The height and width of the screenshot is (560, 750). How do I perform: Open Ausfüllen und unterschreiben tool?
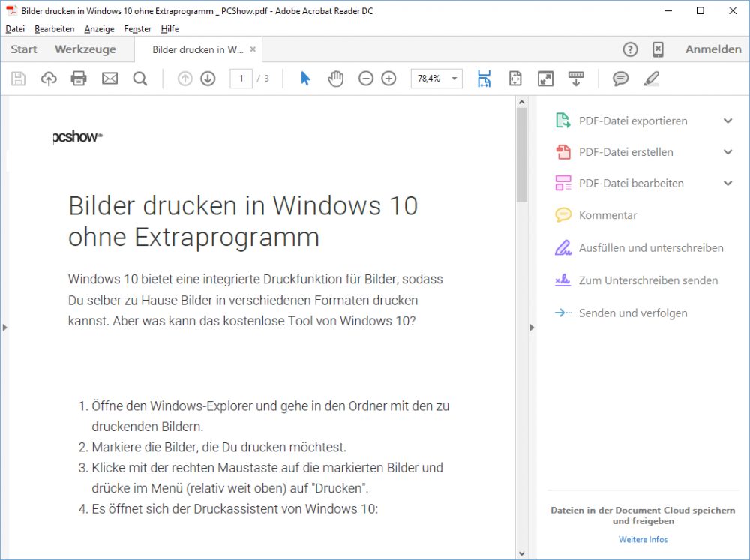point(651,247)
